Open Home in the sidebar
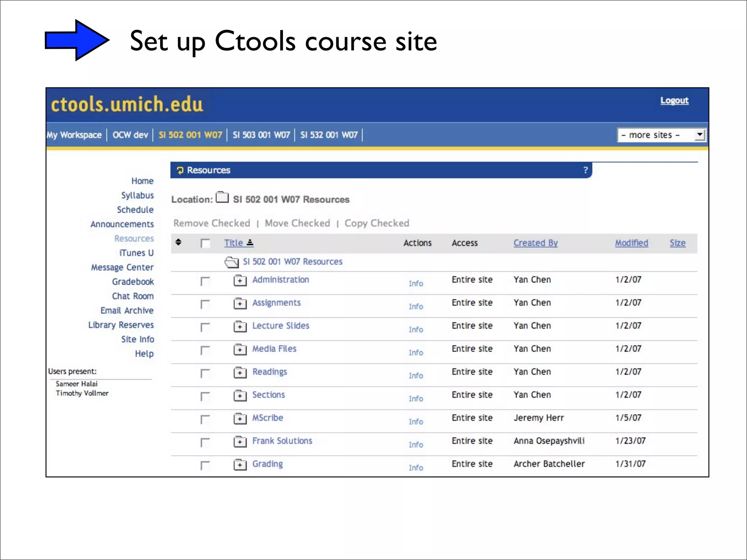This screenshot has height=560, width=747. pos(143,181)
